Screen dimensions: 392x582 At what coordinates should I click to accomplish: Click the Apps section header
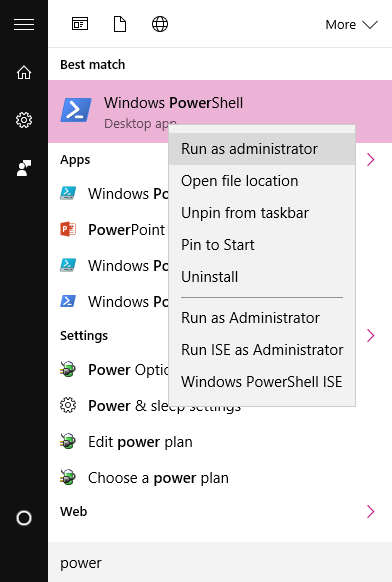pos(75,160)
